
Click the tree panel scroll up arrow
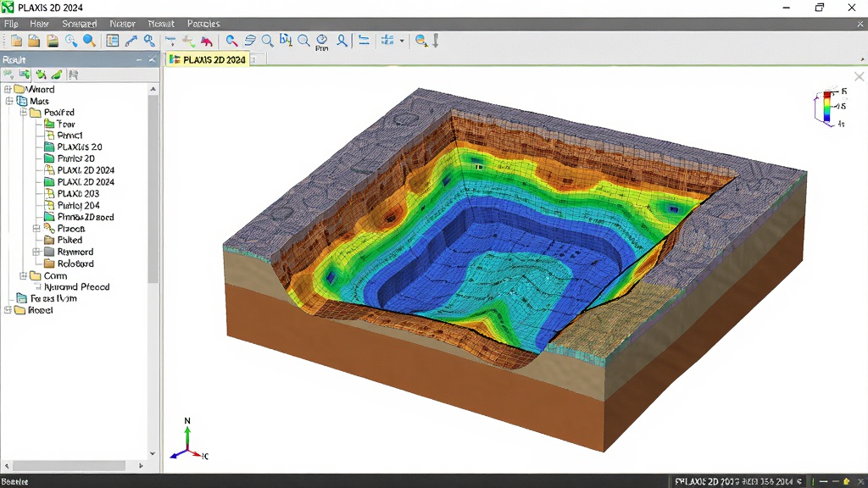[153, 89]
